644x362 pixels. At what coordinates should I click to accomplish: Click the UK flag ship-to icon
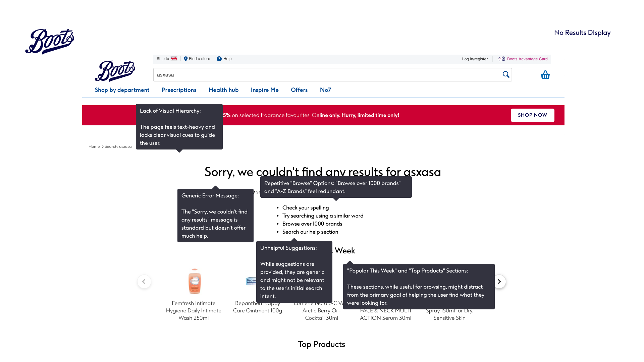click(174, 59)
